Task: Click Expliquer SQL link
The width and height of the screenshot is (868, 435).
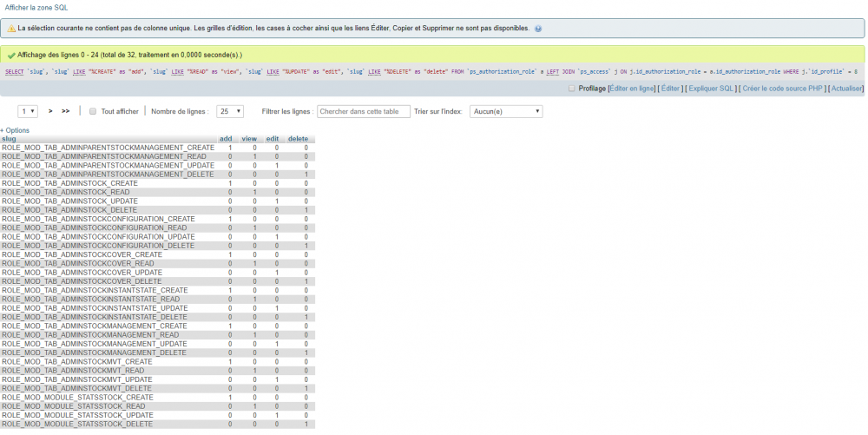Action: tap(711, 89)
